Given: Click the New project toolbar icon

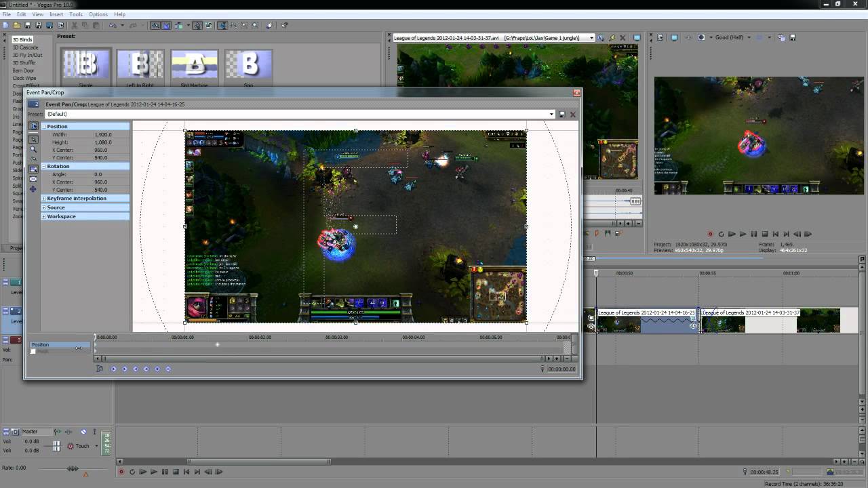Looking at the screenshot, I should pyautogui.click(x=5, y=26).
